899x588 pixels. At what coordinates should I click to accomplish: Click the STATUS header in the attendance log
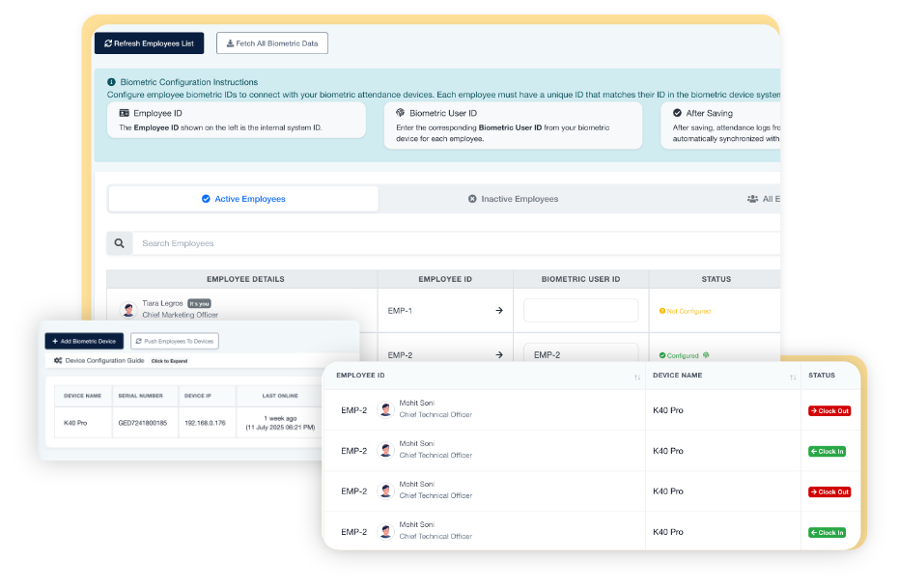[822, 376]
